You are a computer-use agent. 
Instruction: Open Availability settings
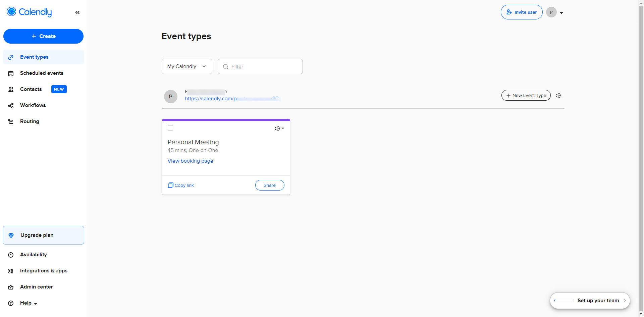pyautogui.click(x=43, y=255)
